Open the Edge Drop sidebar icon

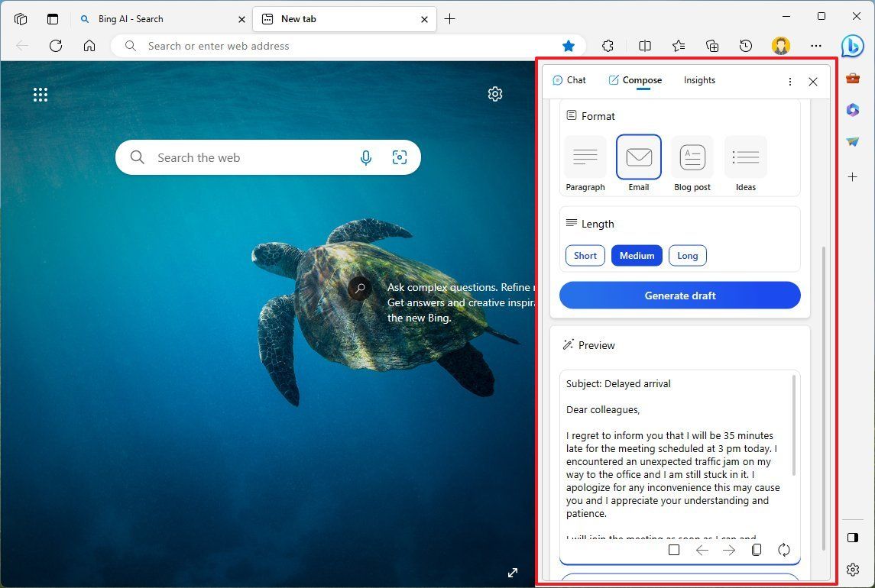click(x=852, y=141)
